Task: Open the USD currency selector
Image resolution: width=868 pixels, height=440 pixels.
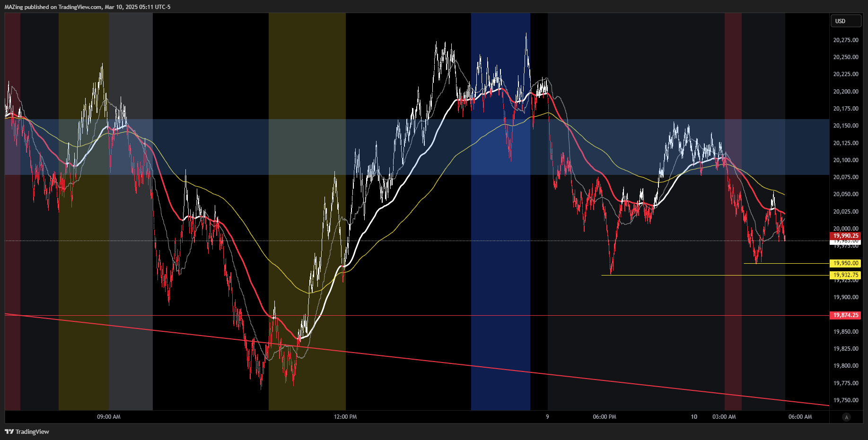Action: pos(846,21)
